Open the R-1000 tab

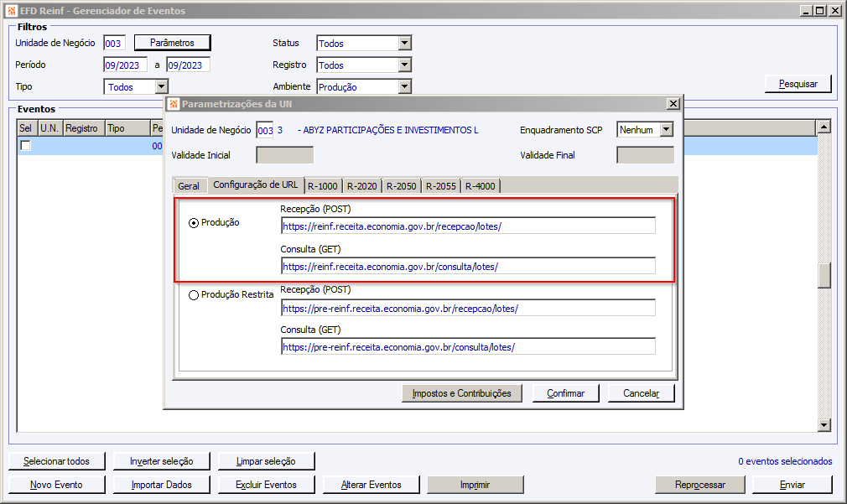click(323, 186)
